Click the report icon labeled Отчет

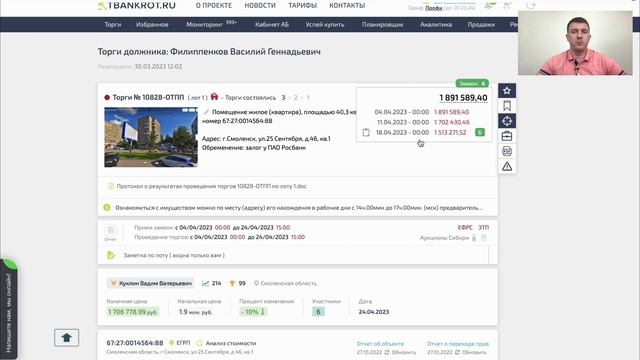(x=111, y=232)
